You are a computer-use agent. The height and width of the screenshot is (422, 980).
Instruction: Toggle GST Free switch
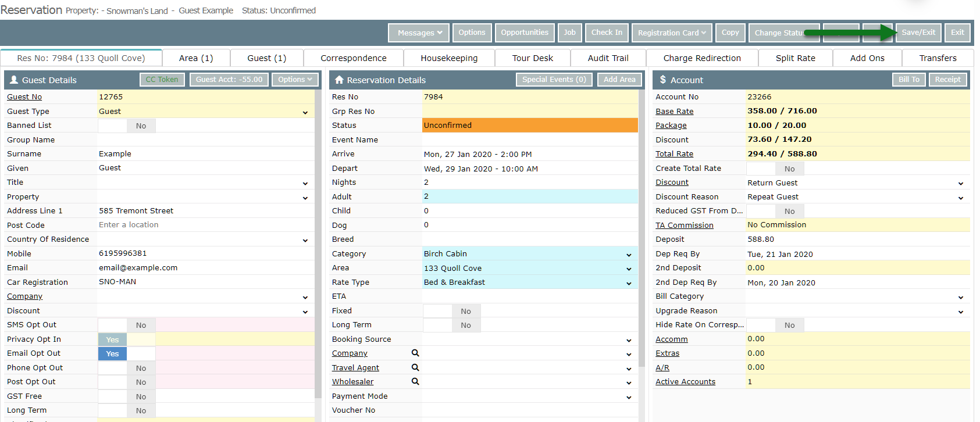[x=127, y=396]
